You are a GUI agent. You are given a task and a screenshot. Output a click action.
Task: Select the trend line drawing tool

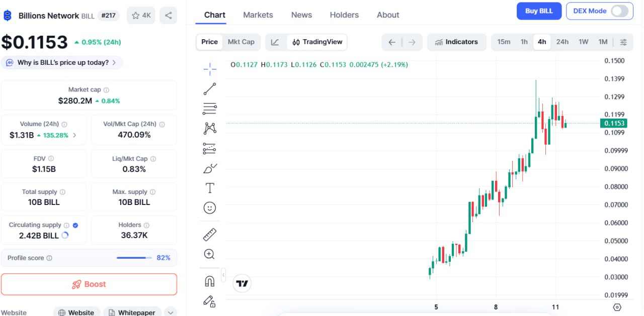[210, 89]
